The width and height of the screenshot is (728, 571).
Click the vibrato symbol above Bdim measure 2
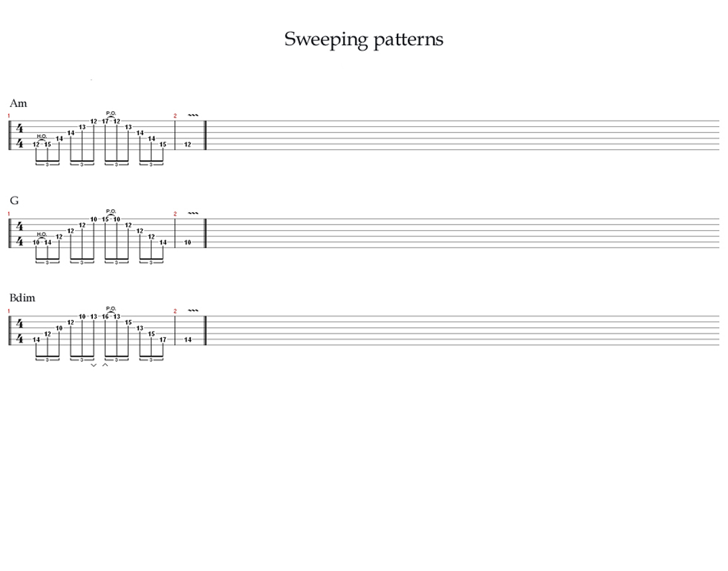193,311
